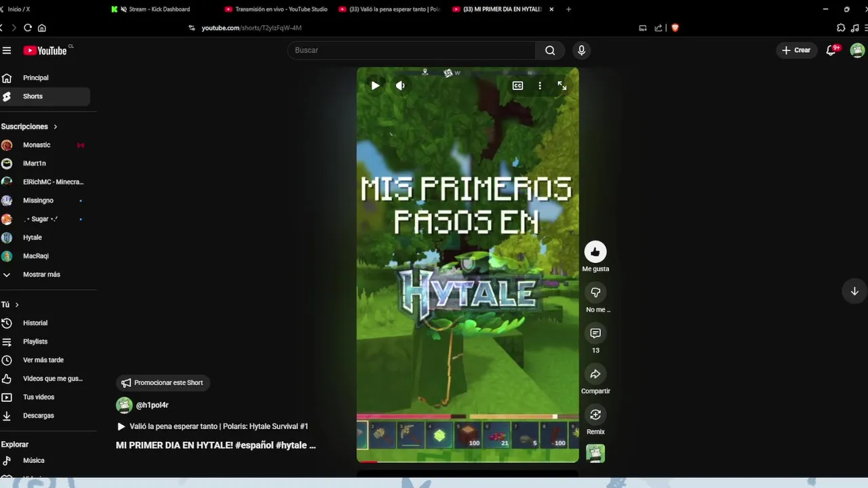Remix this Short

click(x=595, y=415)
